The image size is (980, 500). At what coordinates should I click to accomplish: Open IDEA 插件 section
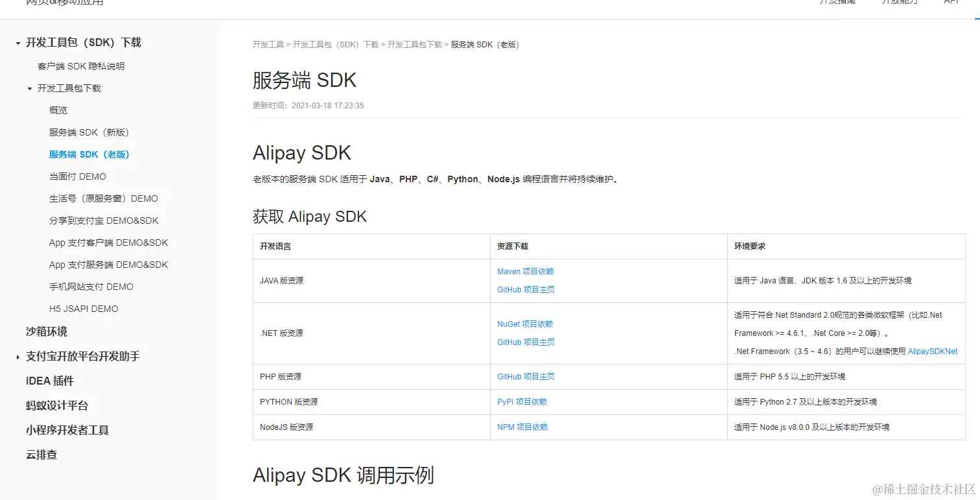tap(50, 381)
